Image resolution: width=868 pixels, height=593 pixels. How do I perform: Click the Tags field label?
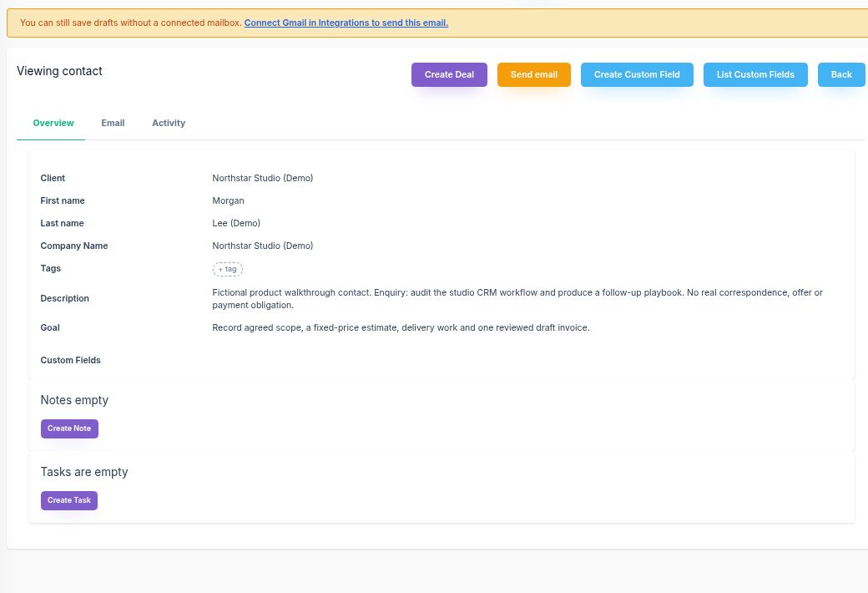[x=50, y=268]
